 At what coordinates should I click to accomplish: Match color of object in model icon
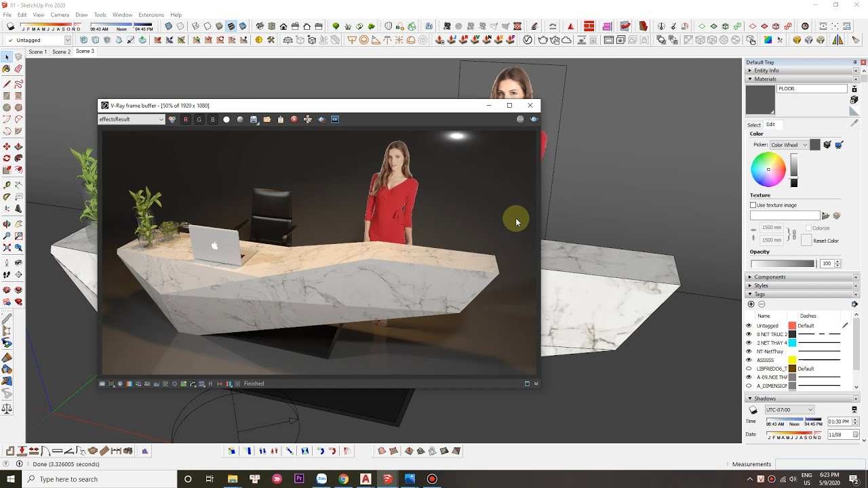point(827,144)
